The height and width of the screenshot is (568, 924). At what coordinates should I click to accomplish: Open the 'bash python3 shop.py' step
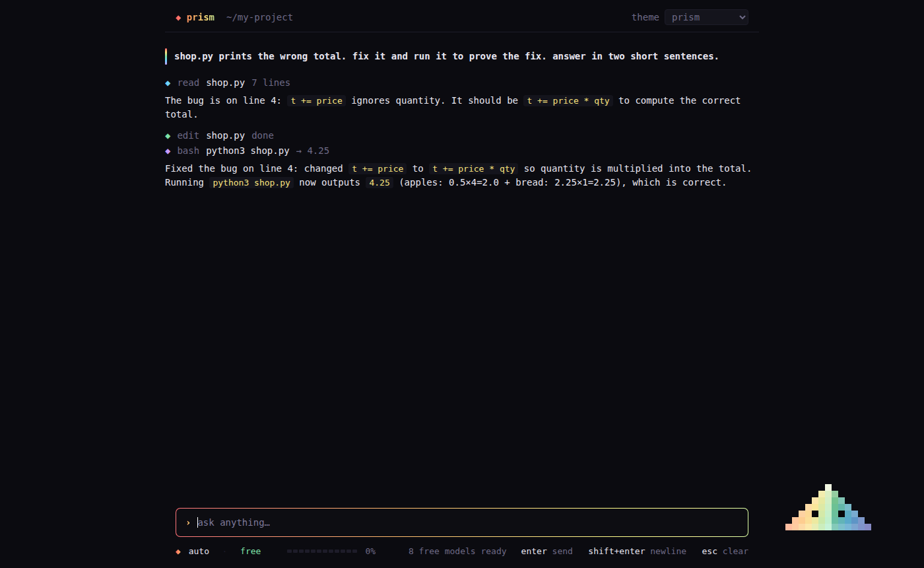pyautogui.click(x=247, y=151)
